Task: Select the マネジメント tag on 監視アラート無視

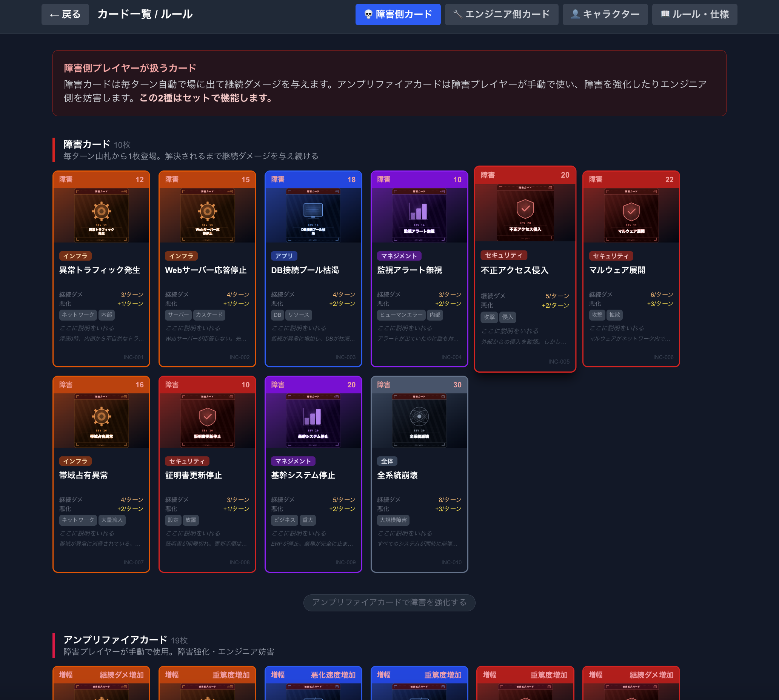Action: 399,256
